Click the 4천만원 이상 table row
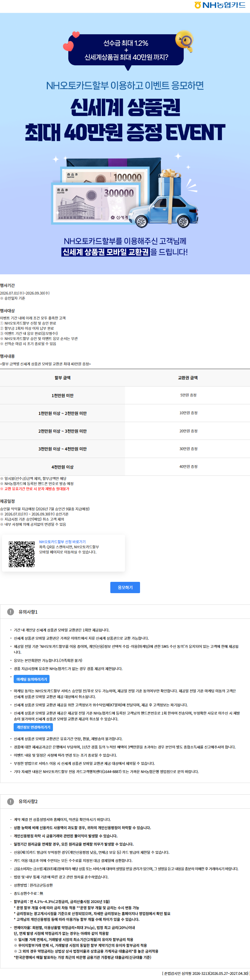 (x=125, y=467)
